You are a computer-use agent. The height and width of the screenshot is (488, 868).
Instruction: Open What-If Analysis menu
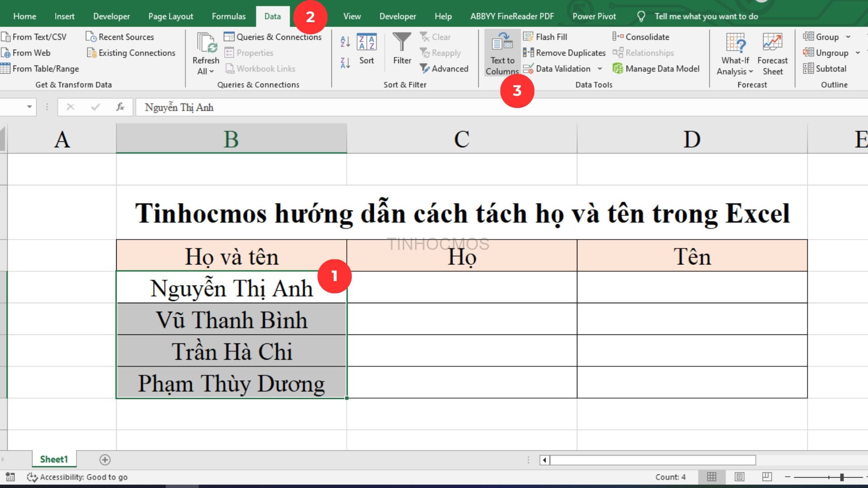735,53
